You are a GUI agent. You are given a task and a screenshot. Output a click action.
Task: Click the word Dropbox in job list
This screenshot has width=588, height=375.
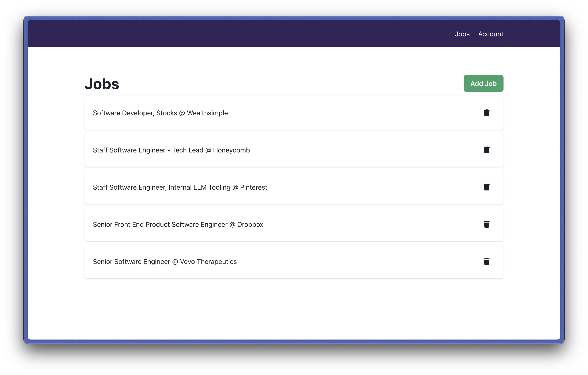coord(250,224)
